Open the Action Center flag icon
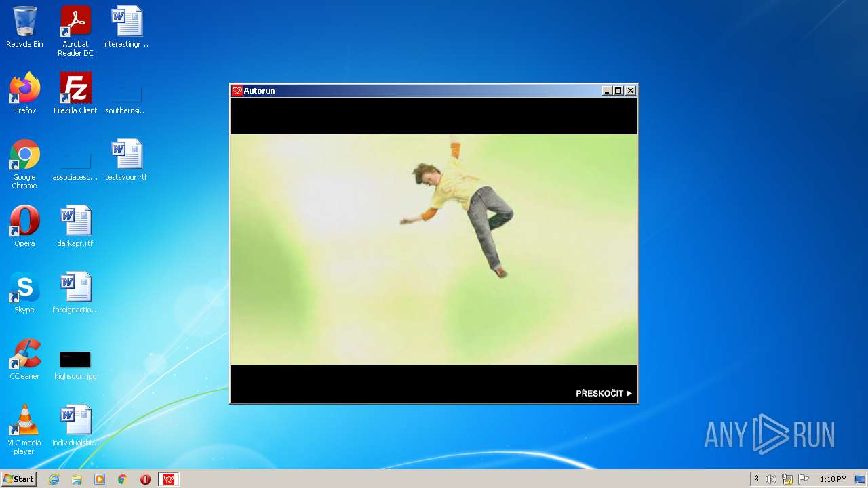Screen dimensions: 868x488 804,479
